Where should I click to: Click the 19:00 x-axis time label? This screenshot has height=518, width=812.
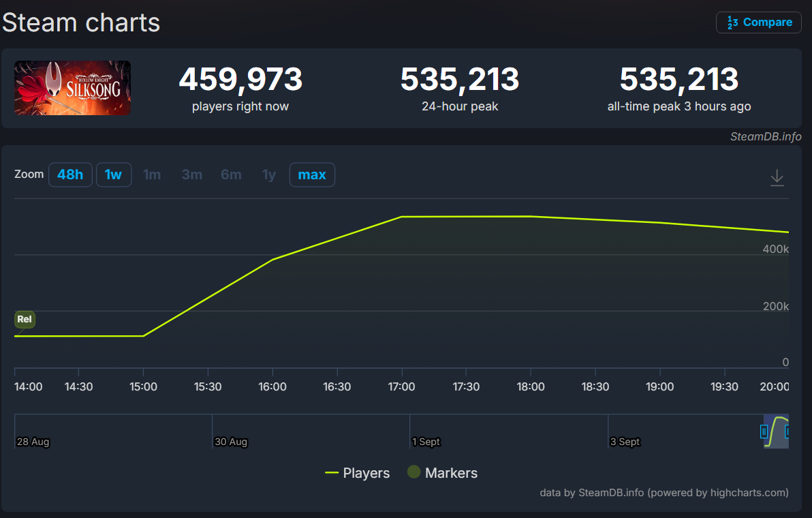click(x=659, y=387)
